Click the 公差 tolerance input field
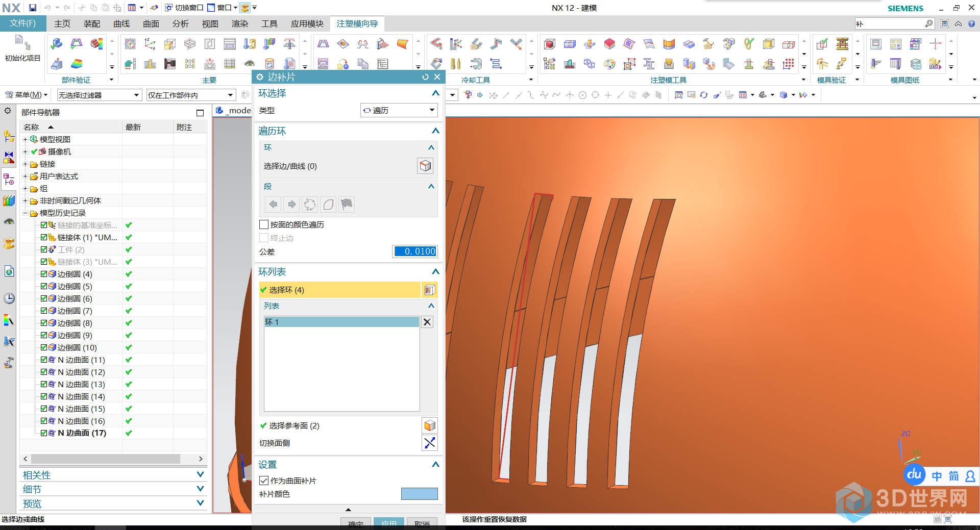 coord(414,251)
